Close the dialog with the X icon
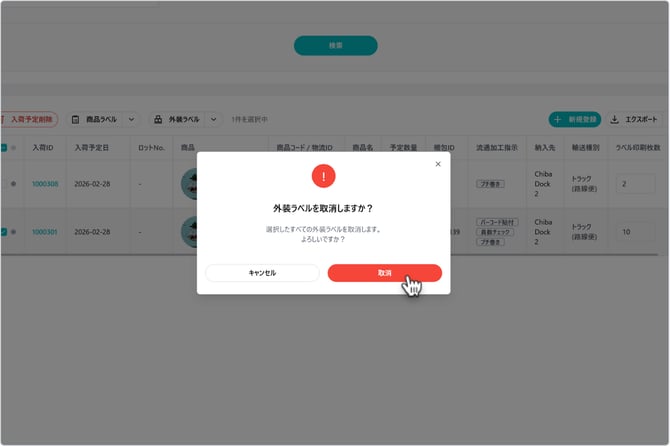This screenshot has height=446, width=670. [x=438, y=164]
